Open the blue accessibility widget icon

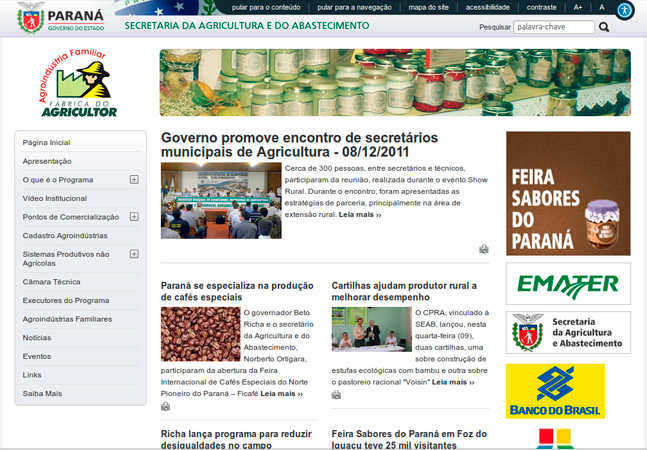[x=625, y=10]
